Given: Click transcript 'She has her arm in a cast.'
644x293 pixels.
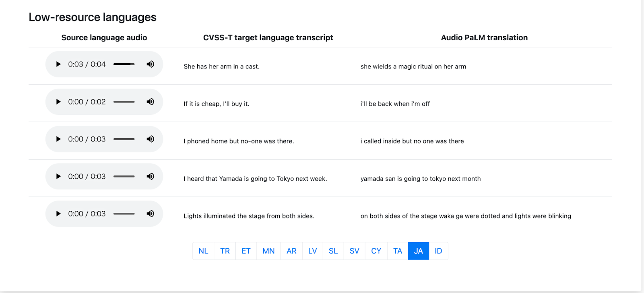Looking at the screenshot, I should [x=222, y=66].
